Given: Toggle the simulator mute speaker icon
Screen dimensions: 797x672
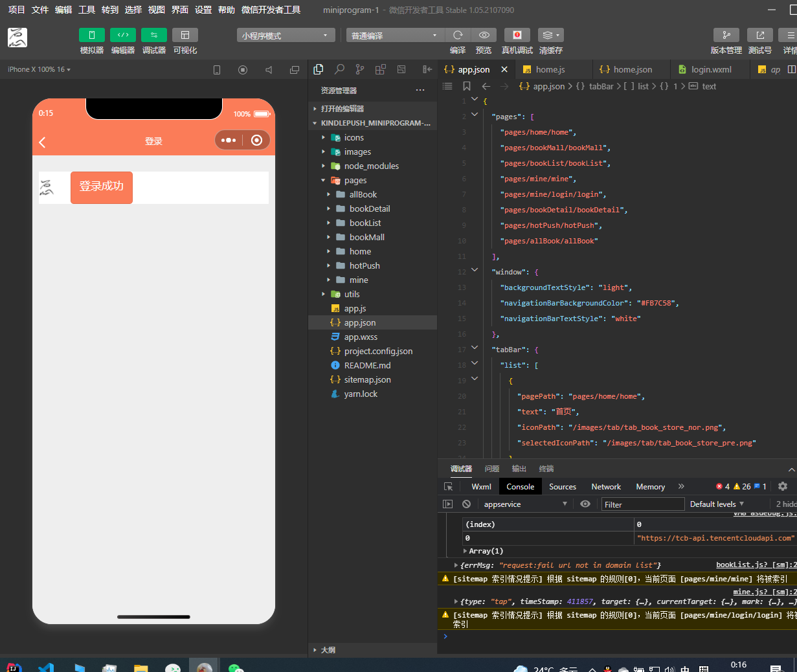Looking at the screenshot, I should pos(269,70).
